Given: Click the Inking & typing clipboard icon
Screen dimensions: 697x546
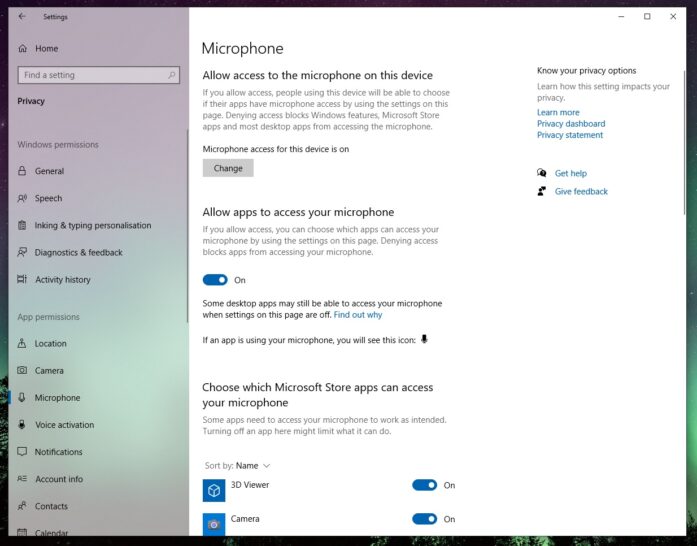Looking at the screenshot, I should (x=22, y=225).
